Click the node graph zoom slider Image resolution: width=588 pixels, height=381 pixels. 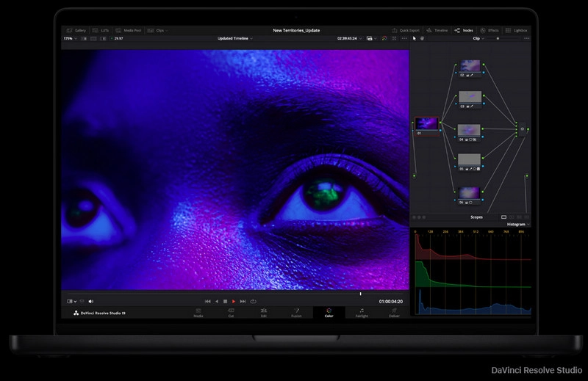pos(498,38)
